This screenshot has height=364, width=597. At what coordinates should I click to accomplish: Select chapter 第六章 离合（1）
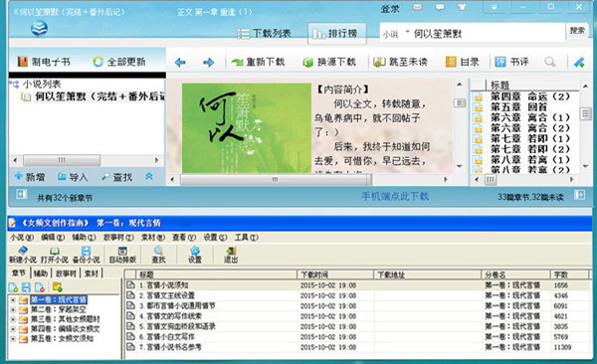point(530,117)
